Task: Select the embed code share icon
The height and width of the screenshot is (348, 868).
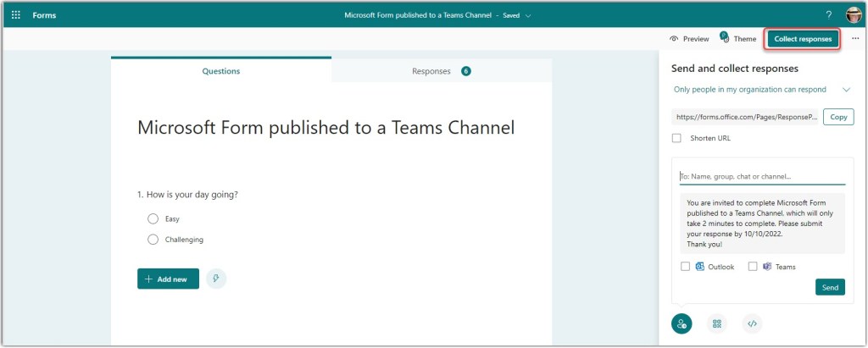Action: coord(752,323)
